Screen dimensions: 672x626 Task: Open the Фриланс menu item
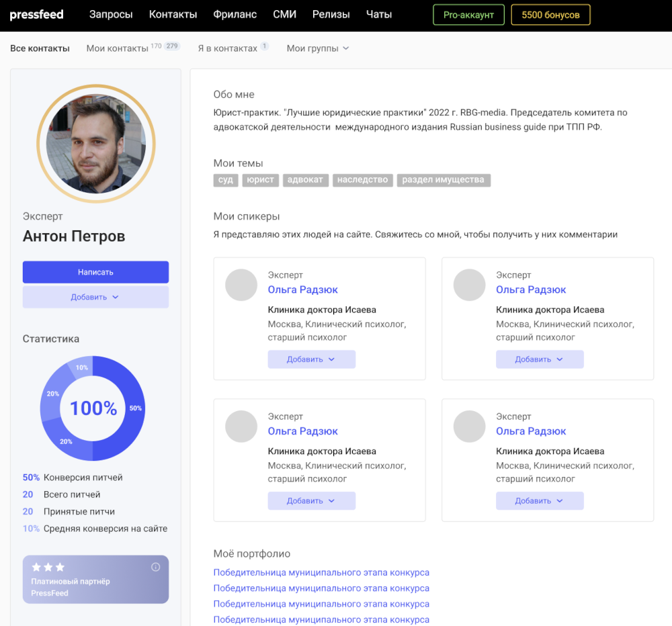235,15
